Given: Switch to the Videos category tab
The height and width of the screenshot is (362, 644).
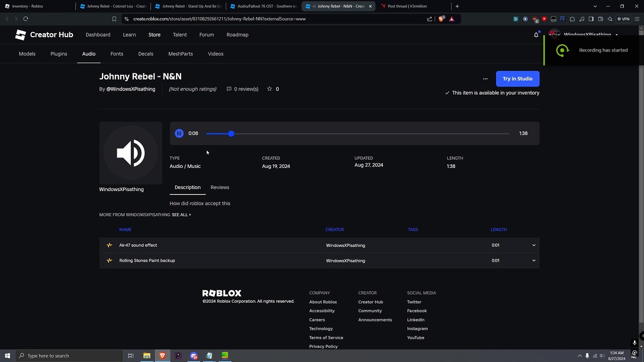Looking at the screenshot, I should tap(216, 54).
